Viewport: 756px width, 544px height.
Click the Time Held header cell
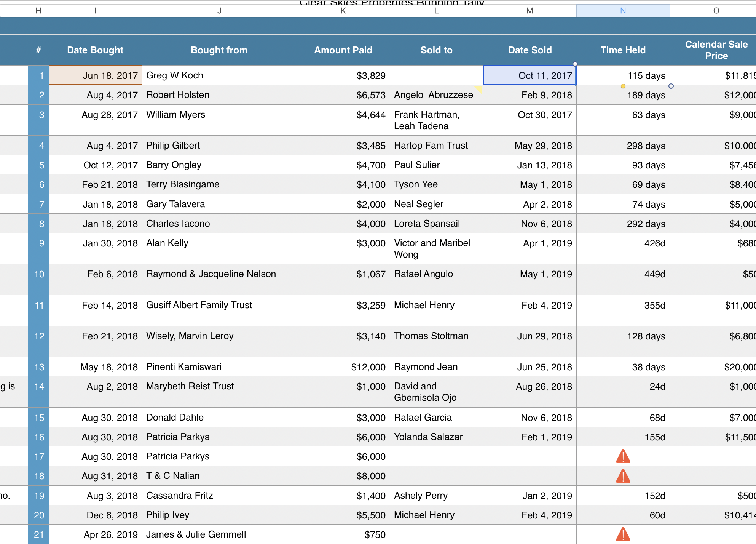623,50
